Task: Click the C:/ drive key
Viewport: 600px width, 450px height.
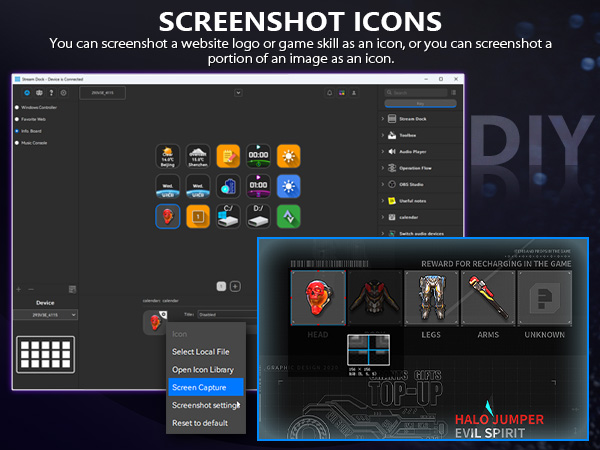Action: tap(228, 217)
